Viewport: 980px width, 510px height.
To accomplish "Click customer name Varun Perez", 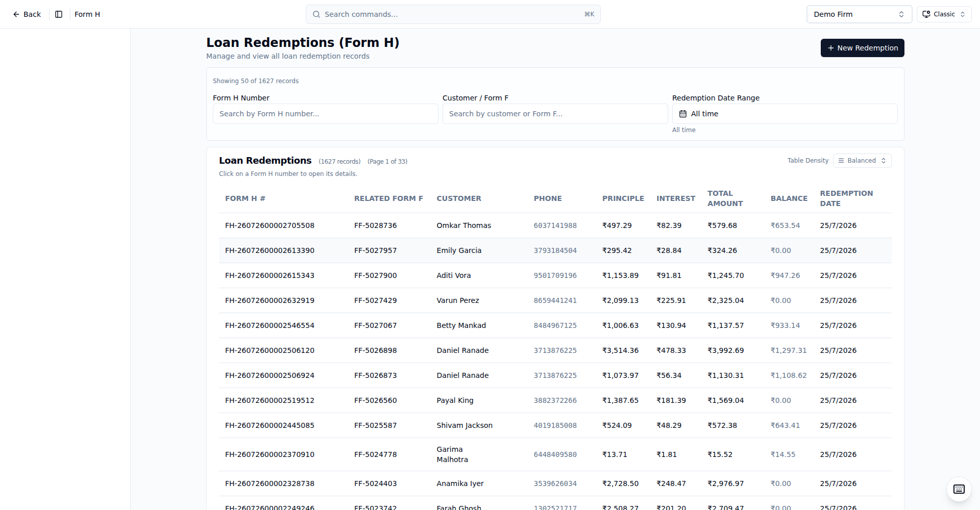I will pyautogui.click(x=458, y=300).
